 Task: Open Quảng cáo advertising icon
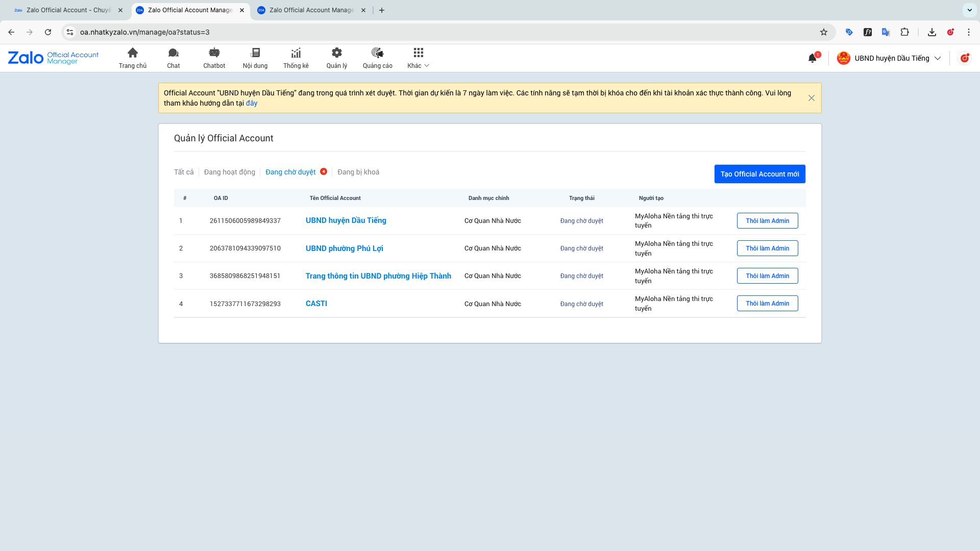pos(378,53)
